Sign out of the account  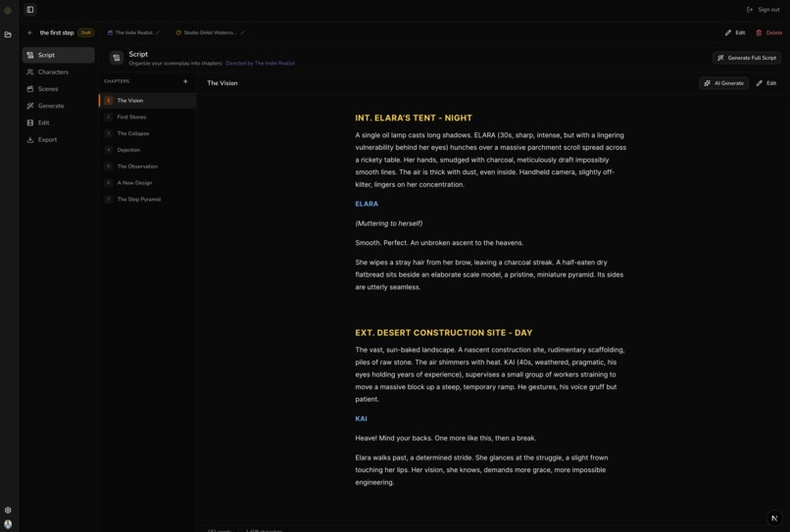[x=764, y=10]
